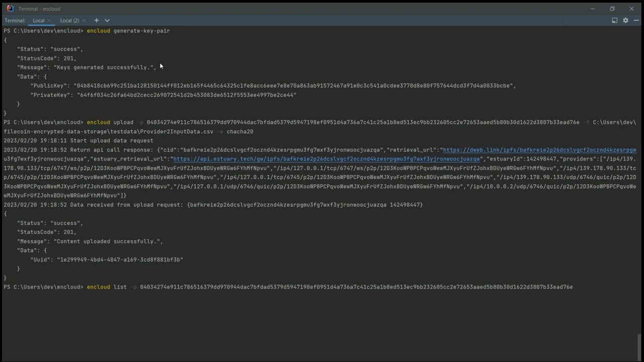The image size is (644, 362).
Task: Restore down the Terminal window
Action: point(612,9)
